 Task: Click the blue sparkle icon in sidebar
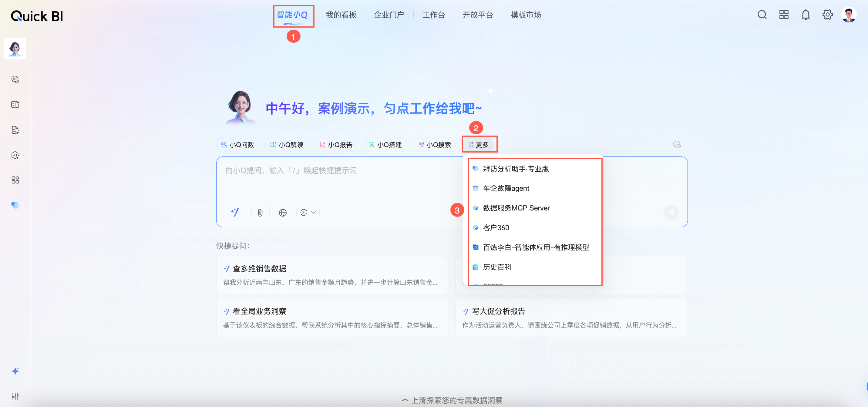coord(15,371)
